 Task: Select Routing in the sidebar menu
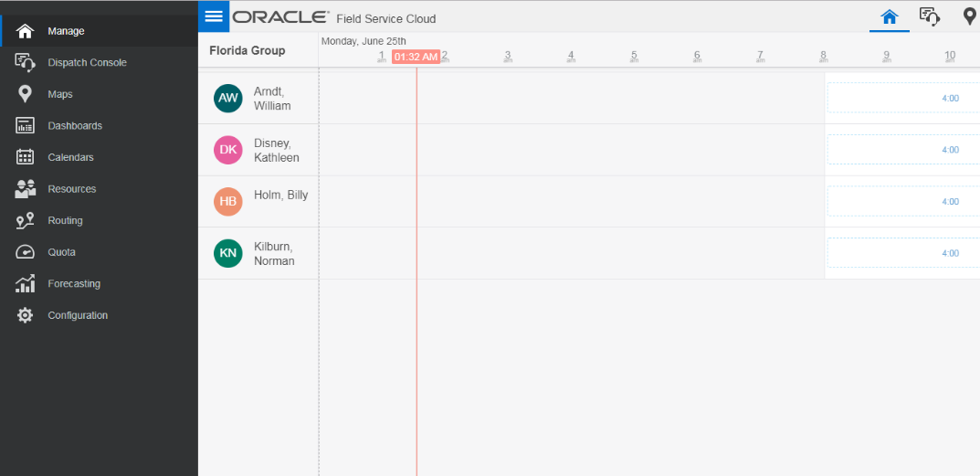65,220
